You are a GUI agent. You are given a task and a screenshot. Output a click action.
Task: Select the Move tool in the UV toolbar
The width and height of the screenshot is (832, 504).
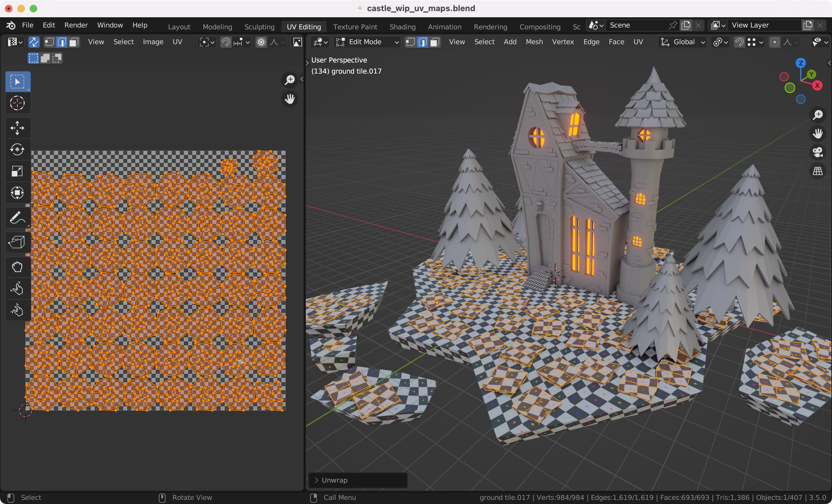point(18,127)
